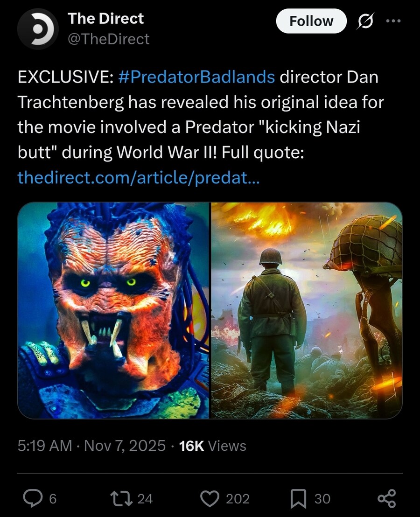Open the three-dot more options menu

click(393, 21)
